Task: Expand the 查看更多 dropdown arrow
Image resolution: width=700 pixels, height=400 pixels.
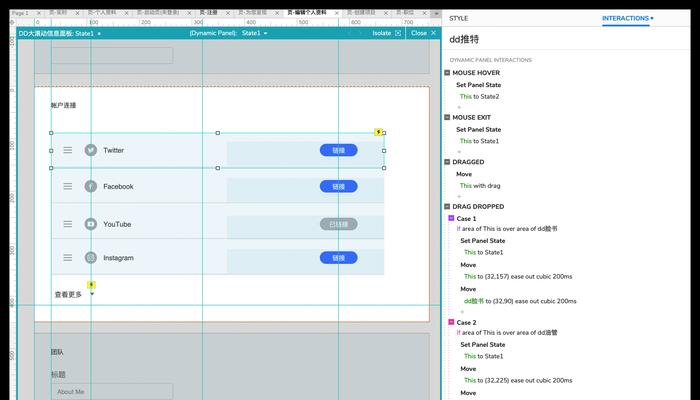Action: [92, 294]
